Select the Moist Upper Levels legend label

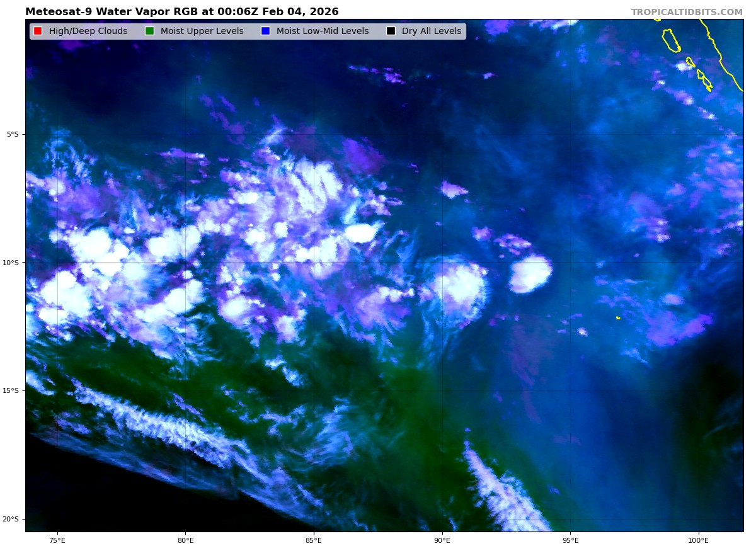pos(202,31)
